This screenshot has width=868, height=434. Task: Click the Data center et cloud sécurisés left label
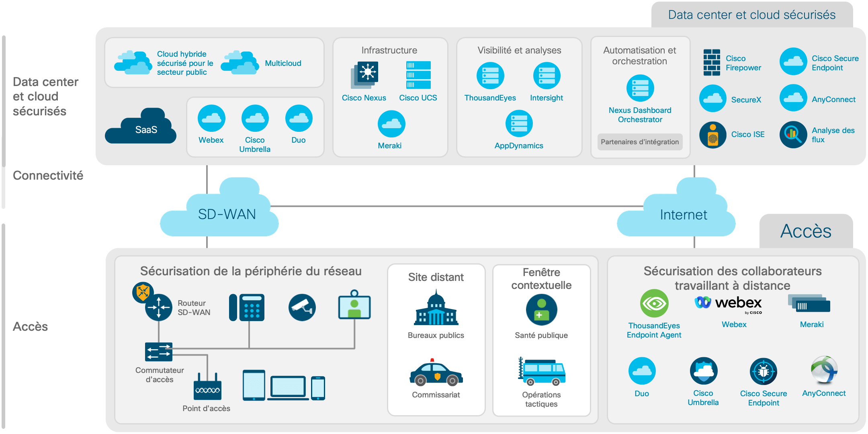(x=45, y=96)
